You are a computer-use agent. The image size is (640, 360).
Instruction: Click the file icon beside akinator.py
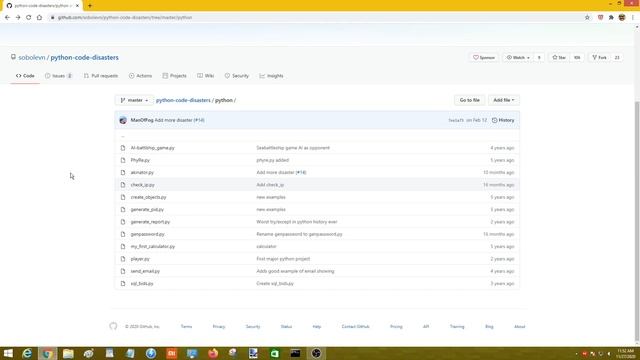(x=123, y=173)
